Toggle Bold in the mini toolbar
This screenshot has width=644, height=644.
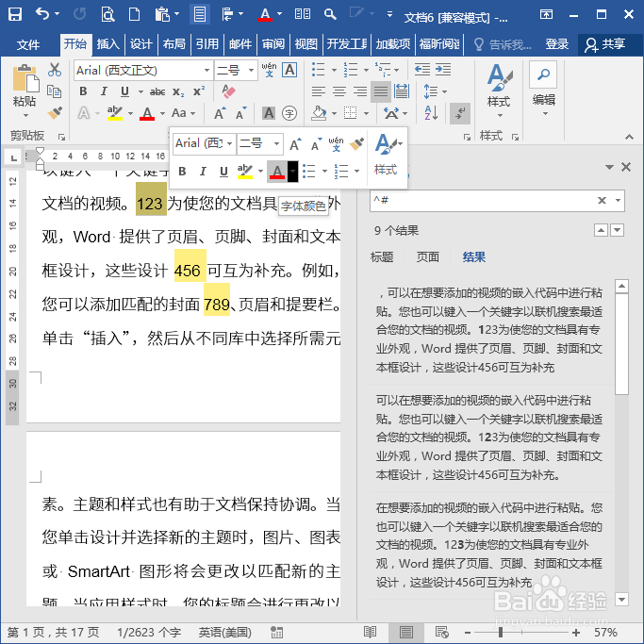(182, 171)
